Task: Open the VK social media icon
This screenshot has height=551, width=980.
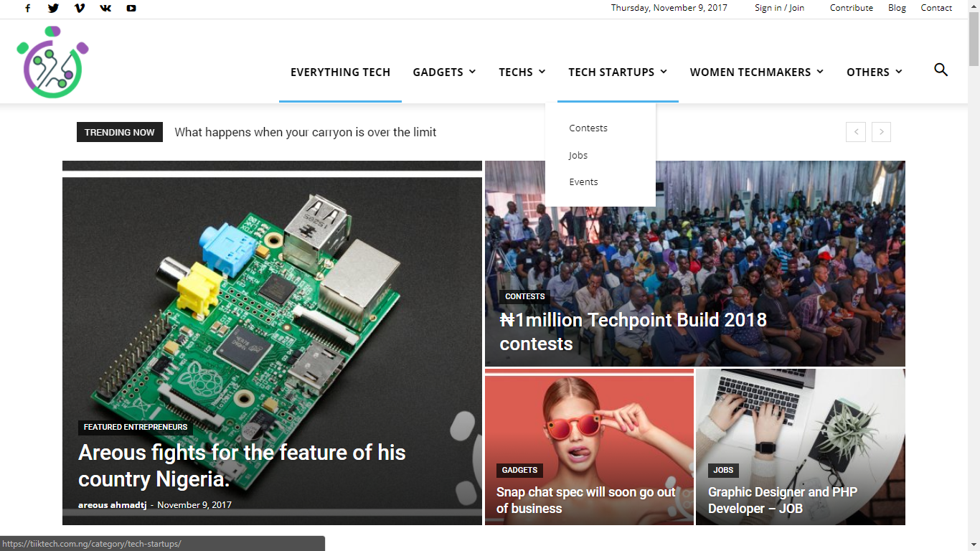Action: (105, 8)
